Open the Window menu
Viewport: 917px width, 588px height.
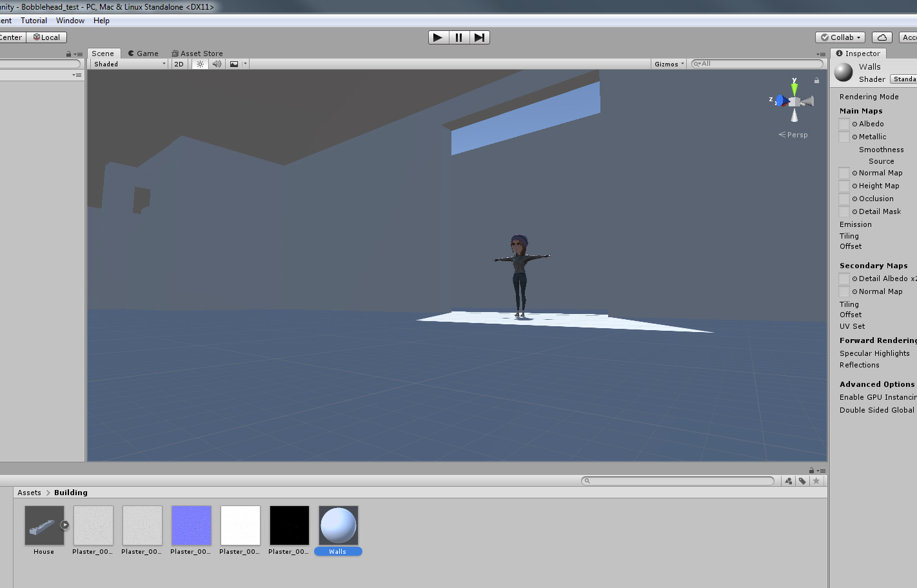tap(70, 20)
